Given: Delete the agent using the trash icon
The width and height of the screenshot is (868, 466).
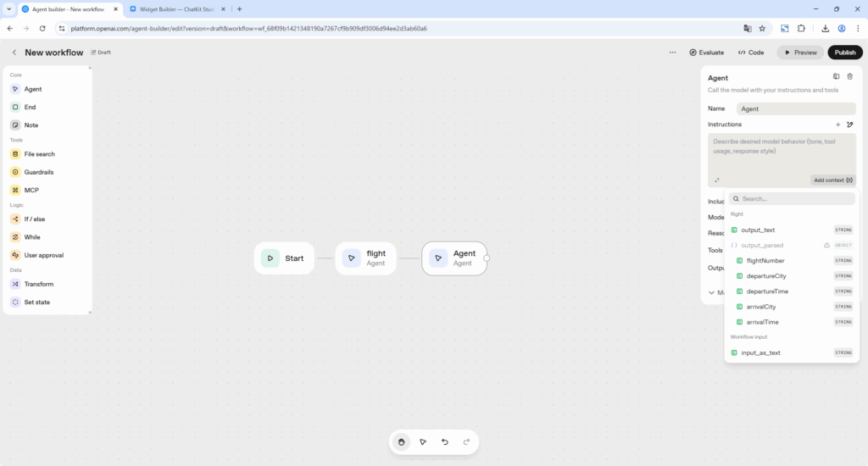Looking at the screenshot, I should [850, 77].
